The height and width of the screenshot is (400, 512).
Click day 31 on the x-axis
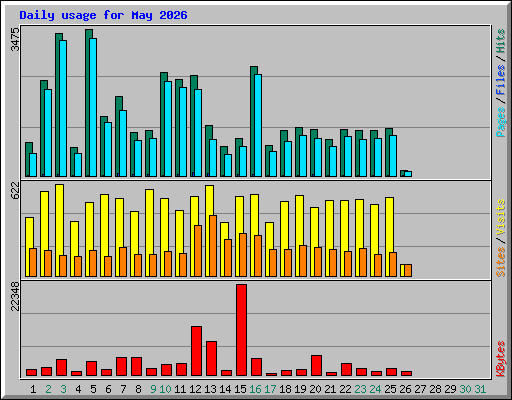pos(480,389)
